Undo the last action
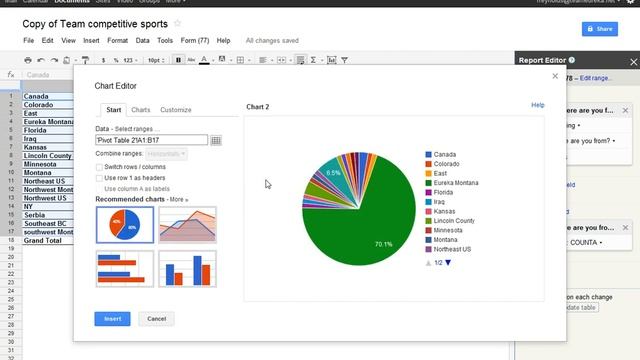Image resolution: width=640 pixels, height=360 pixels. 41,60
